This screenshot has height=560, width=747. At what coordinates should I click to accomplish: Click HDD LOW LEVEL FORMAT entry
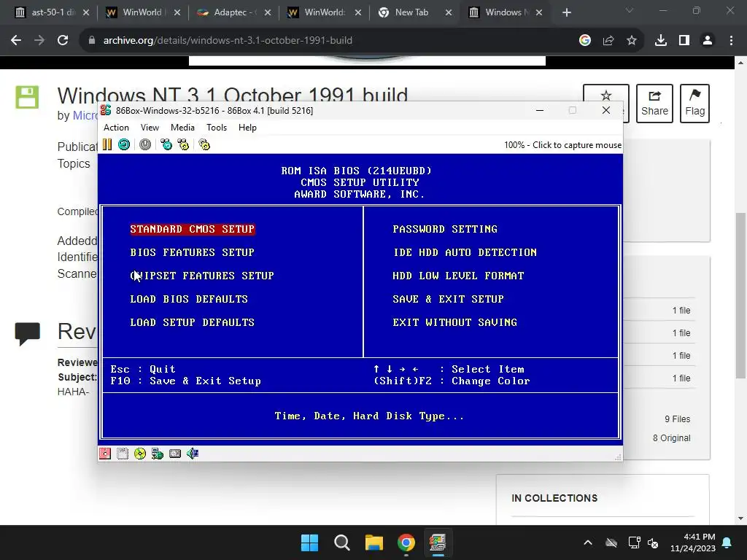[x=458, y=276]
